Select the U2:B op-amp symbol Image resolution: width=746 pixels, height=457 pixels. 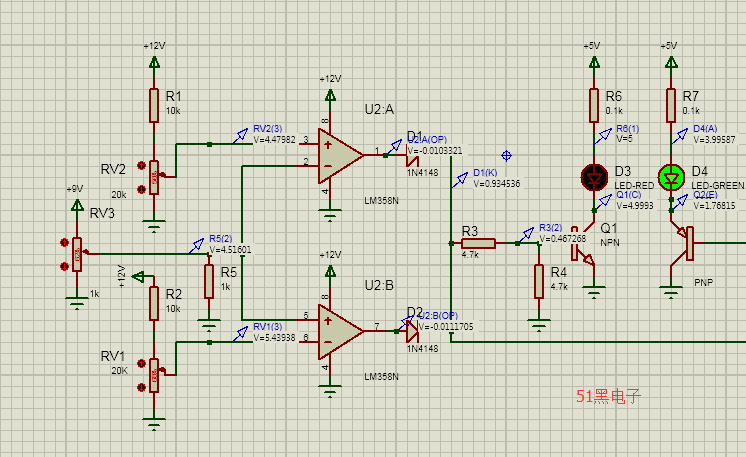click(x=338, y=327)
